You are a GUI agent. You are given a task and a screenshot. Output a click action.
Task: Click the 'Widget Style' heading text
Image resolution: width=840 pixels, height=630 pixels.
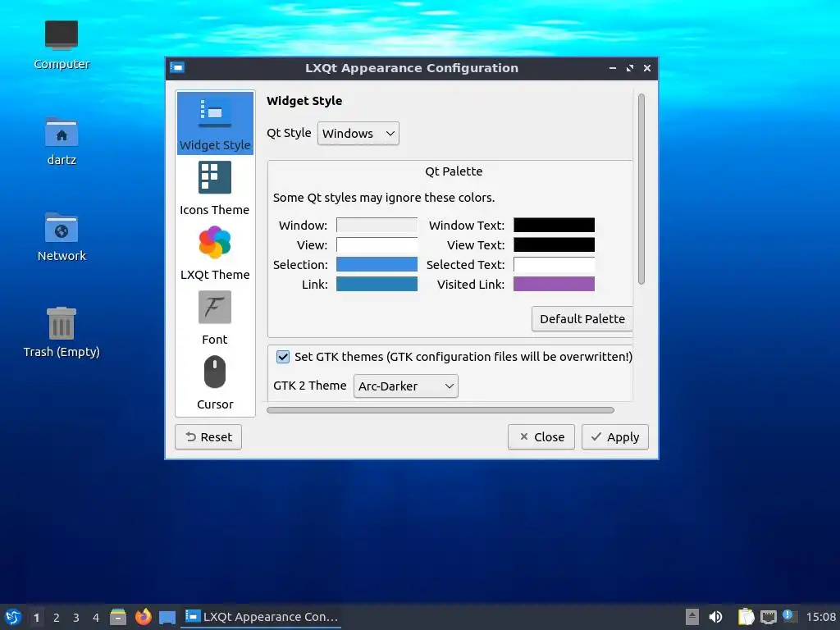(x=304, y=101)
